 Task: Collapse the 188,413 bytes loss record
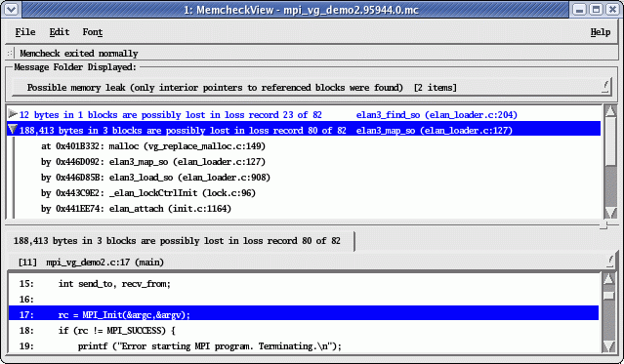click(13, 130)
